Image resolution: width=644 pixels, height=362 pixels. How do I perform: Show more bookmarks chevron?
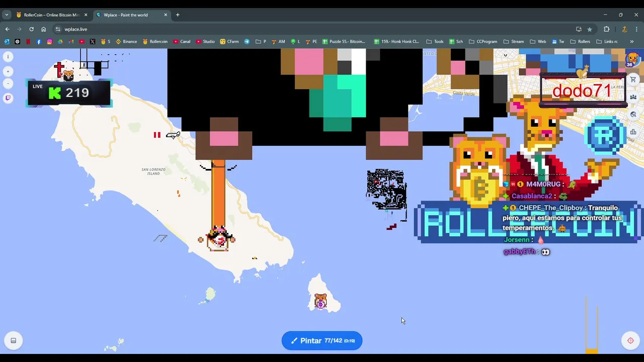(631, 42)
